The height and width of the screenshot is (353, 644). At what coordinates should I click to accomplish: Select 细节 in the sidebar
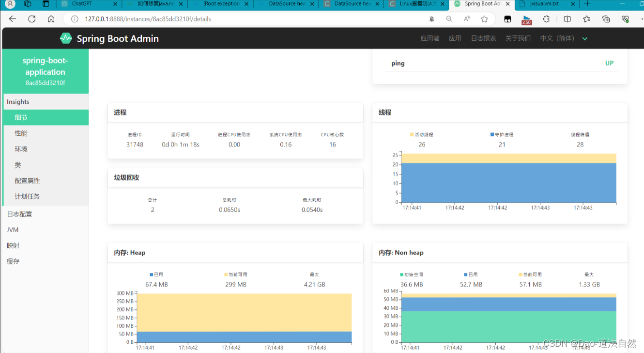[46, 117]
